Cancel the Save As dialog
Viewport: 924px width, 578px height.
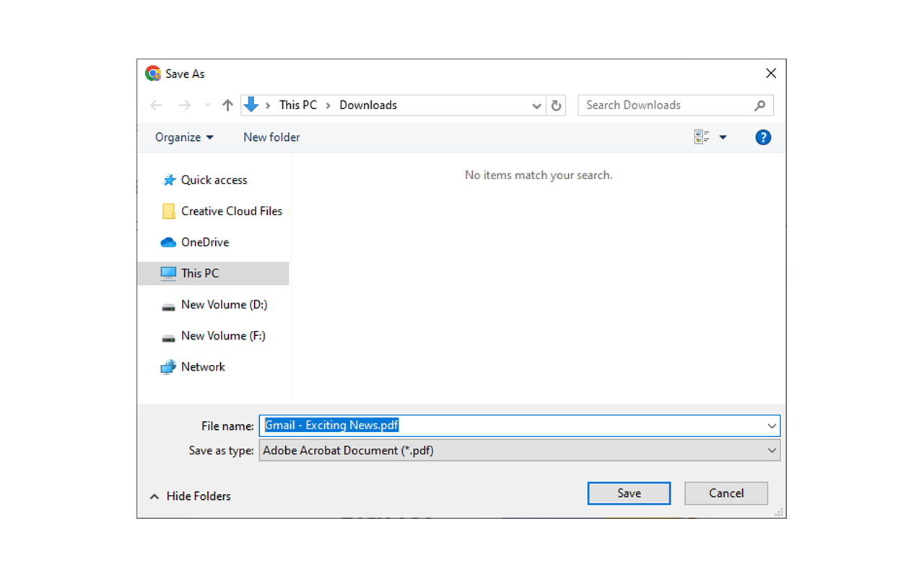click(x=725, y=493)
